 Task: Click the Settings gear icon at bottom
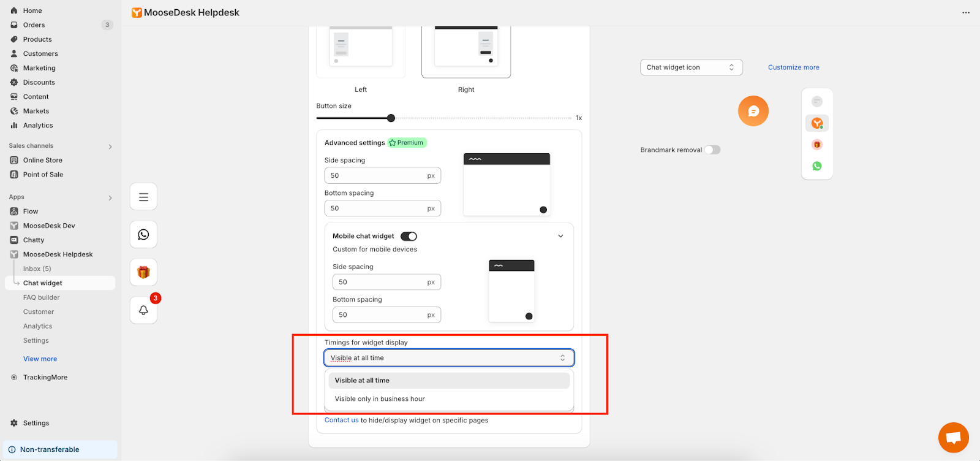(x=14, y=423)
